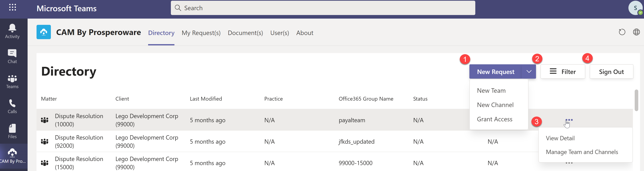Screen dimensions: 644x171
Task: Click the Last Modified column header
Action: (x=206, y=99)
